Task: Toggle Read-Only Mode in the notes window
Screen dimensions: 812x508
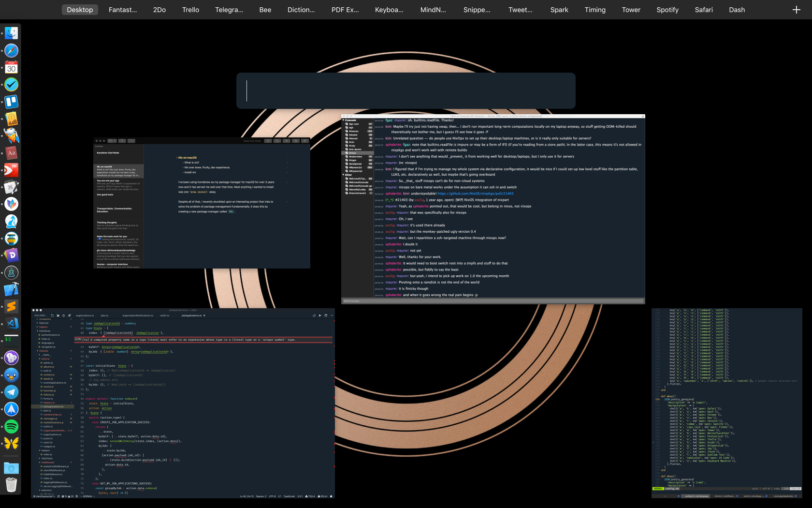Action: (252, 141)
